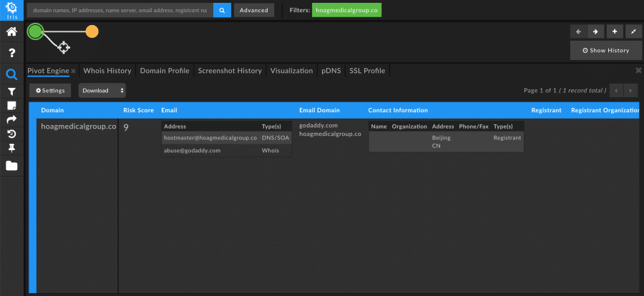Click the green node in the pivot graph
This screenshot has height=296, width=644.
tap(36, 31)
